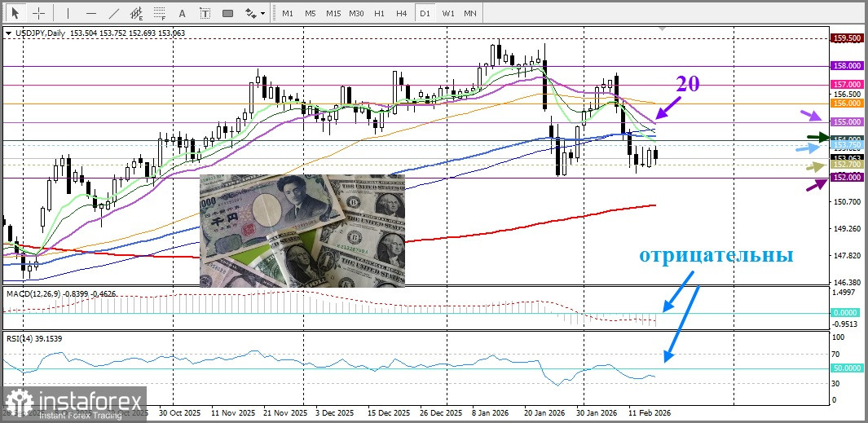
Task: Switch chart to M15 timeframe
Action: 333,13
